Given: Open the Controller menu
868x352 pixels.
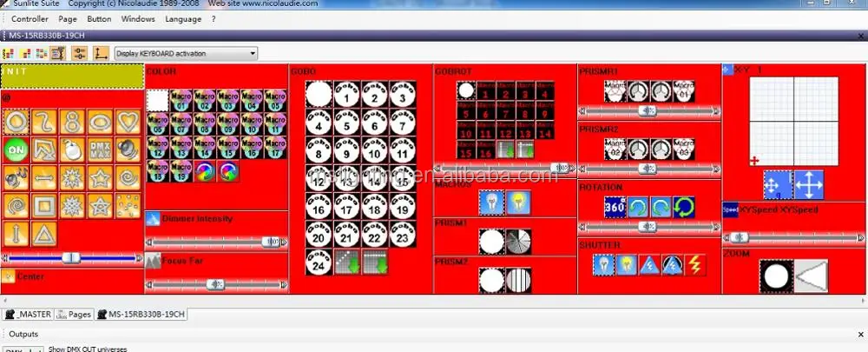Looking at the screenshot, I should pyautogui.click(x=30, y=18).
